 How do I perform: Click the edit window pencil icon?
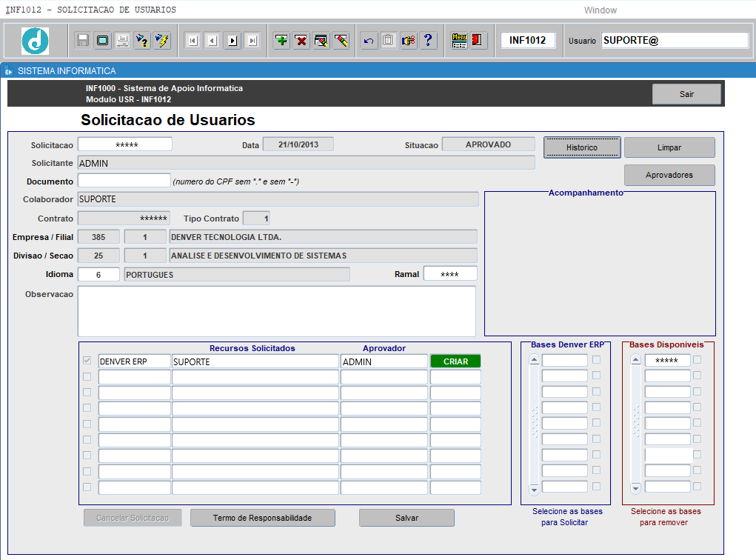pyautogui.click(x=321, y=41)
